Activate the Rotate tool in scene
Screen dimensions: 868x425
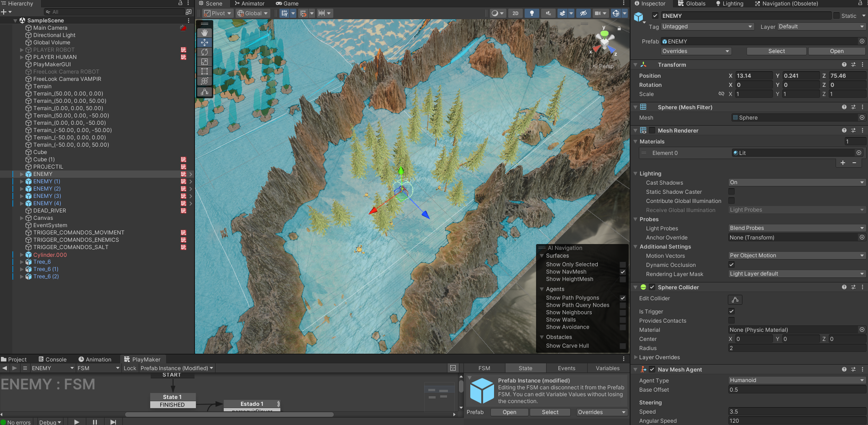tap(205, 52)
